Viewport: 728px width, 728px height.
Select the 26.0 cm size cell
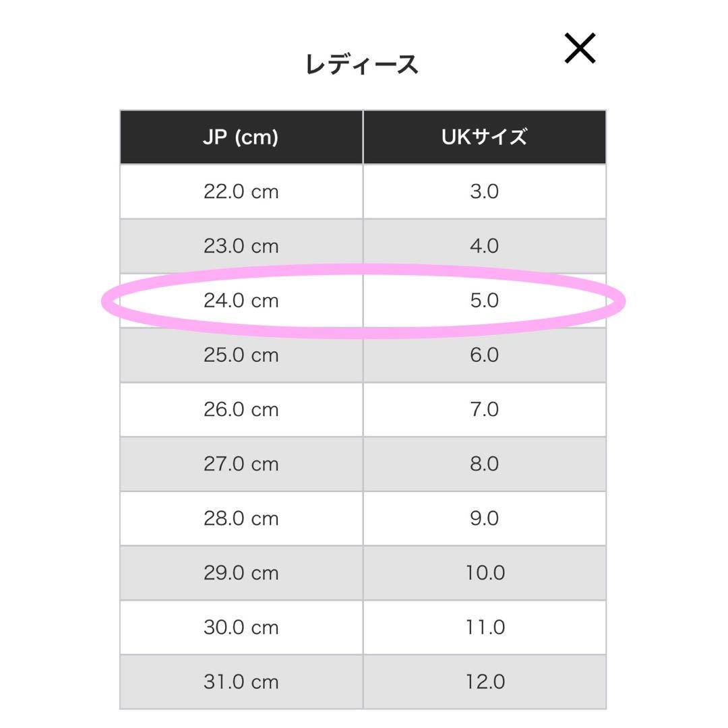pos(241,410)
